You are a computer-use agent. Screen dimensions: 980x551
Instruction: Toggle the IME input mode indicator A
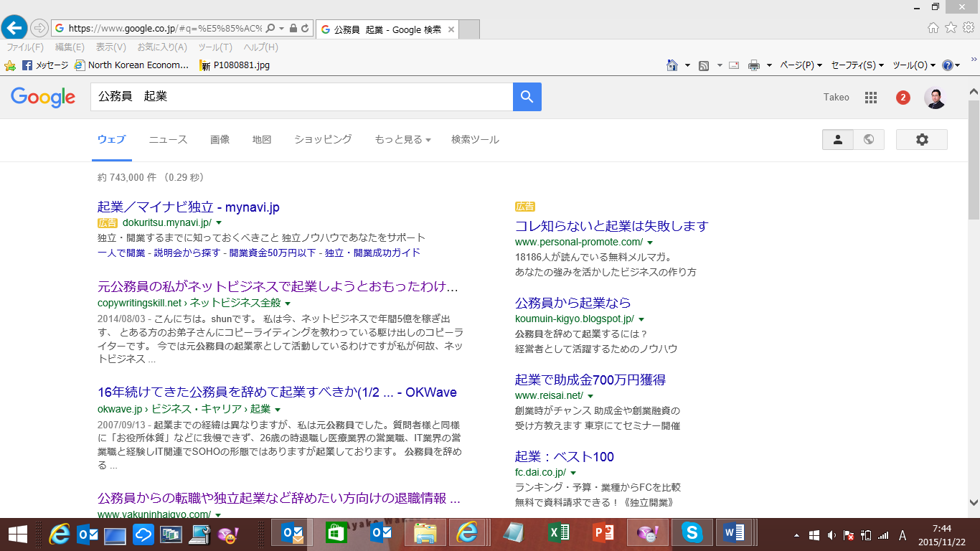(x=903, y=535)
